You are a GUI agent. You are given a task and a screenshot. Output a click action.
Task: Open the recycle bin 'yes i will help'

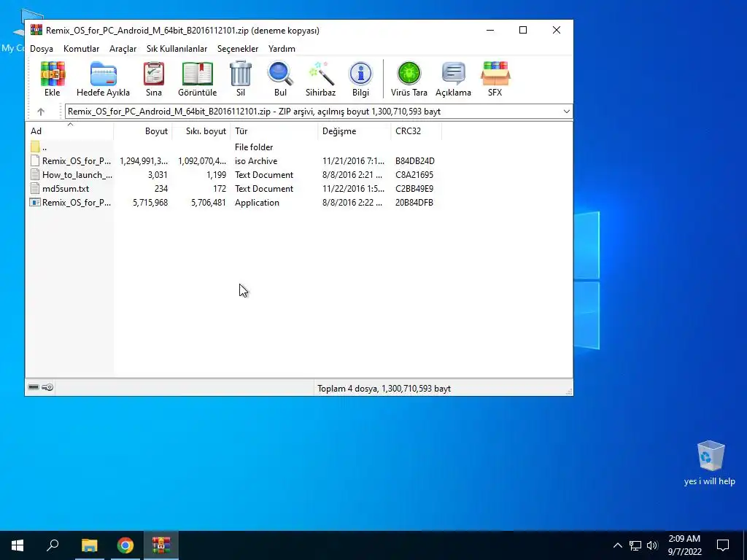[710, 462]
